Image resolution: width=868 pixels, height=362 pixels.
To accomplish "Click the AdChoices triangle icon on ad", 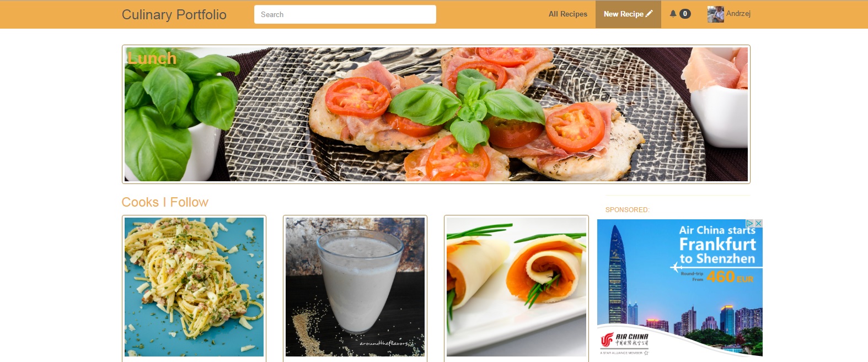I will 750,223.
